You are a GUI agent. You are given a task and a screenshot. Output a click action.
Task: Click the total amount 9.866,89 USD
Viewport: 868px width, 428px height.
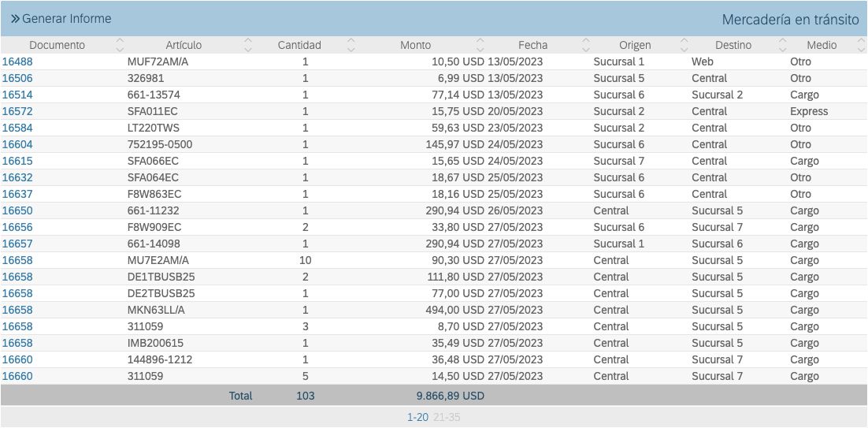pos(451,396)
